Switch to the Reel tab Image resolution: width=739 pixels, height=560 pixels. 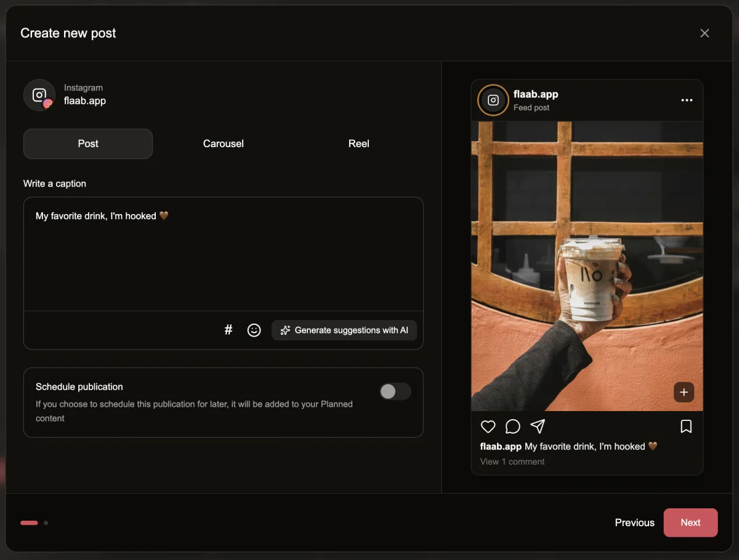(x=358, y=143)
